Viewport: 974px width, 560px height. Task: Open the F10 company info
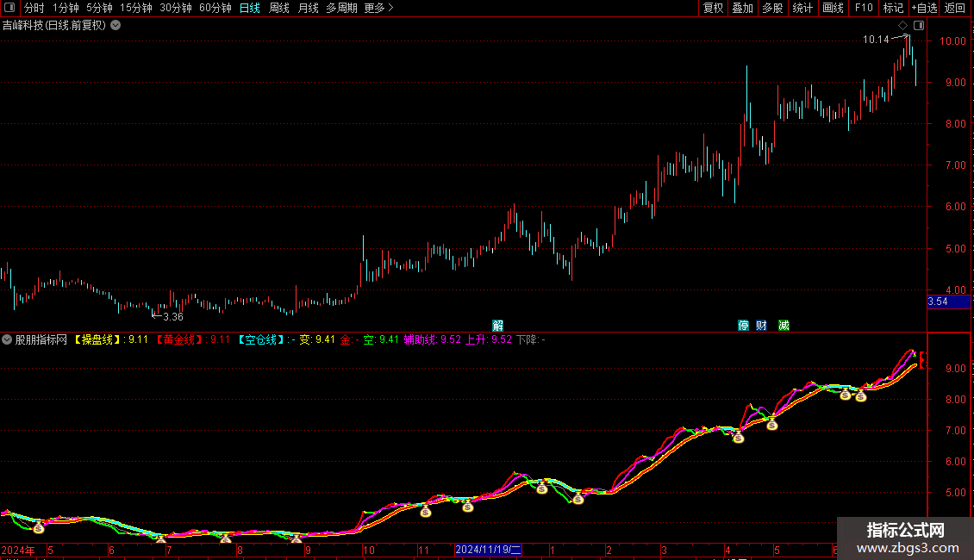click(x=864, y=8)
